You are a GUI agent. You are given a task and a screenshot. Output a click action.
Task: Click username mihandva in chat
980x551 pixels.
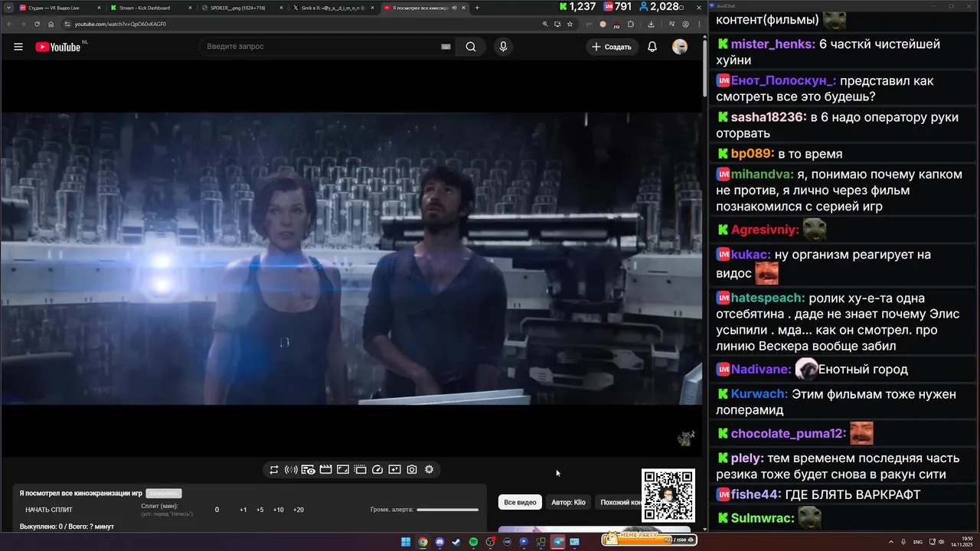[762, 174]
